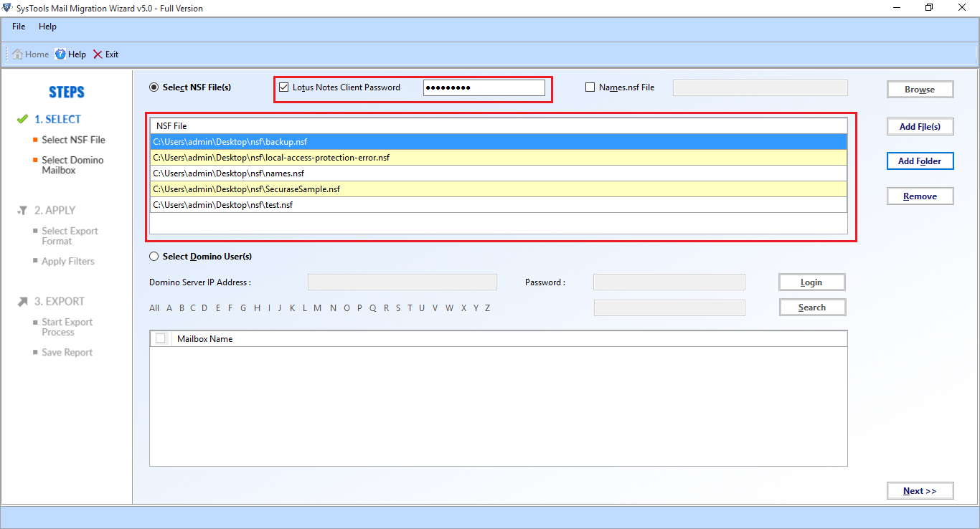Click the Help toolbar question-mark icon
The width and height of the screenshot is (980, 529).
point(60,54)
